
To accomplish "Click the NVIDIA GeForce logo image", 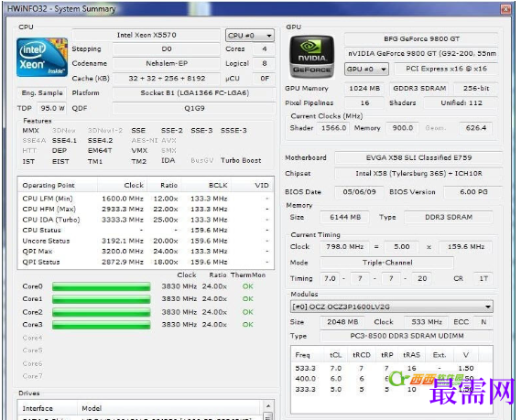I will [312, 56].
